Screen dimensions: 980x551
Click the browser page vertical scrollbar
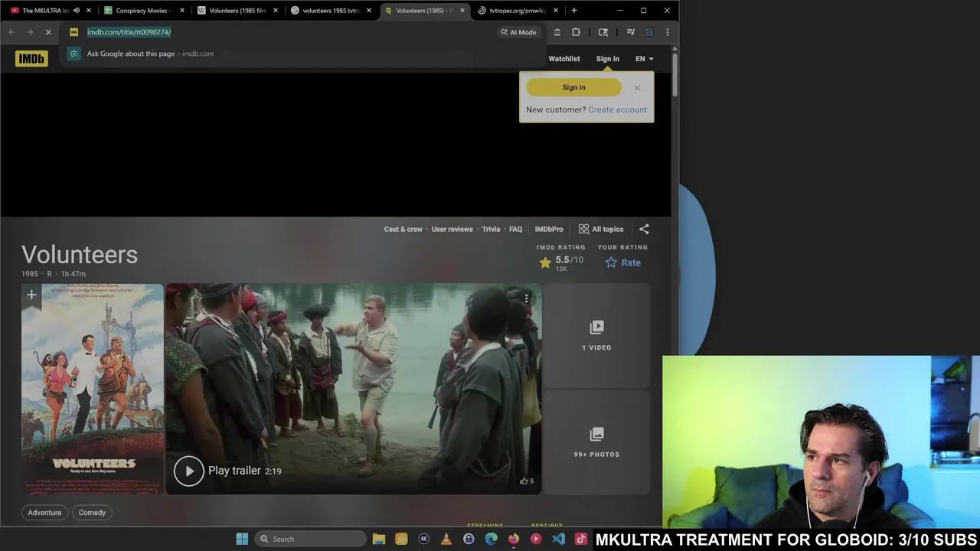(x=675, y=75)
